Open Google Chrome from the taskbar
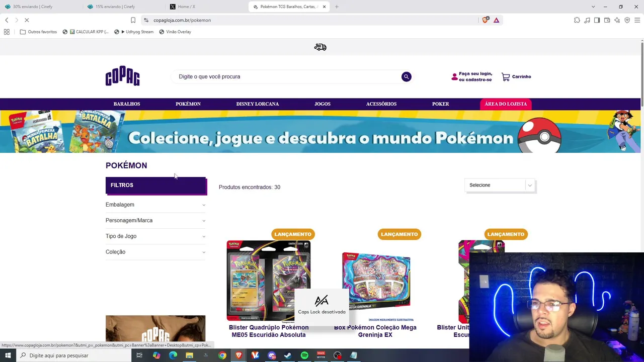Screen dimensions: 644x362 click(222, 355)
